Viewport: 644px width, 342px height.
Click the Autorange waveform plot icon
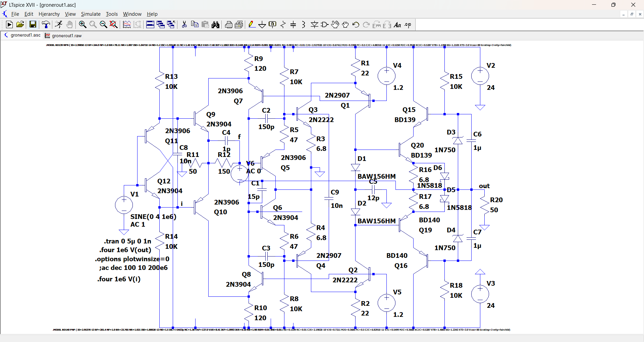point(127,24)
